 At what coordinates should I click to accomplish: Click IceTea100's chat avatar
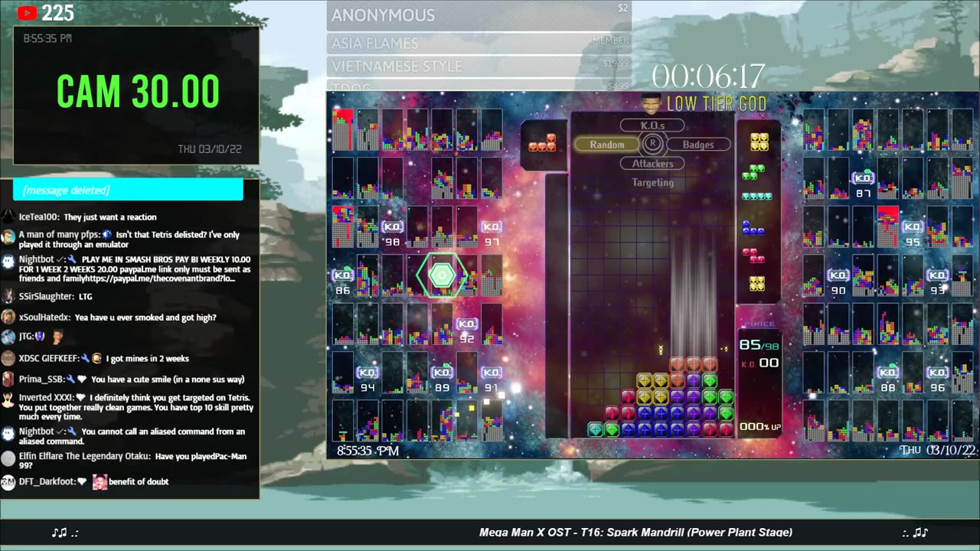click(8, 217)
